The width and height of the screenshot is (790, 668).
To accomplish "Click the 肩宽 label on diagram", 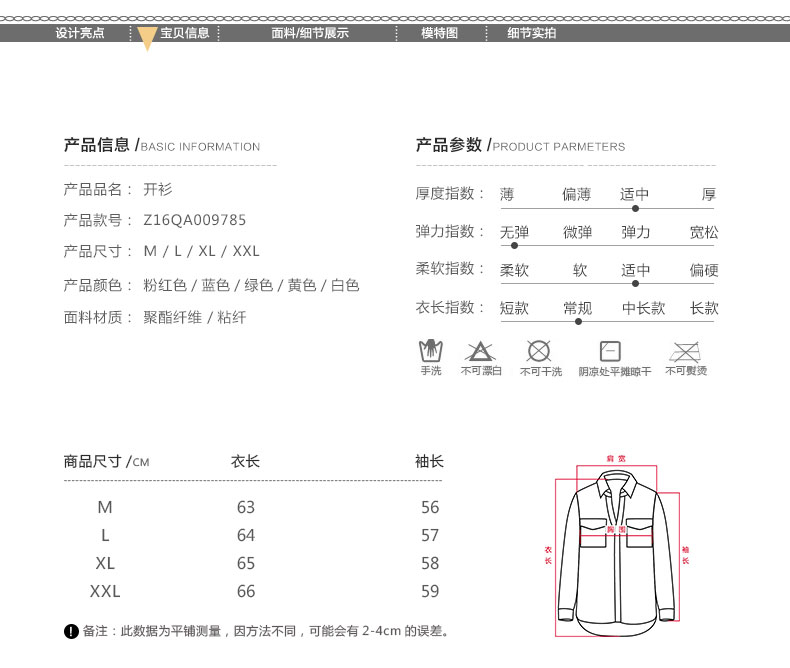I will [616, 458].
